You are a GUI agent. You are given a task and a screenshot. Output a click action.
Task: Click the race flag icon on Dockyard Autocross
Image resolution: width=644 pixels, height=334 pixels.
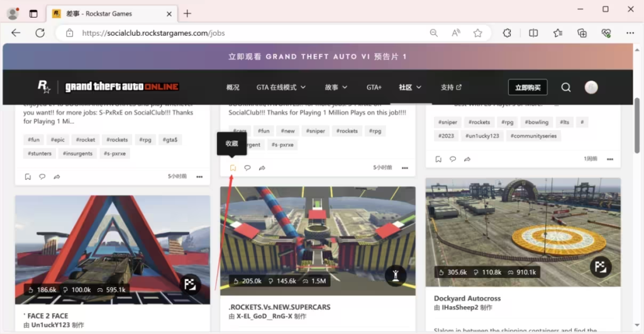(x=601, y=267)
